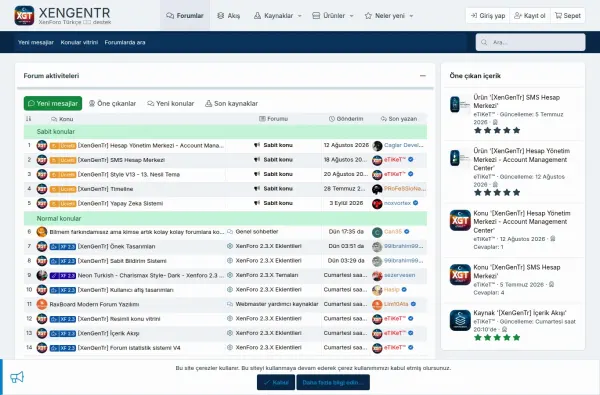Open Kaynak [XenGenTr] İçerik Akışı featured item

520,313
